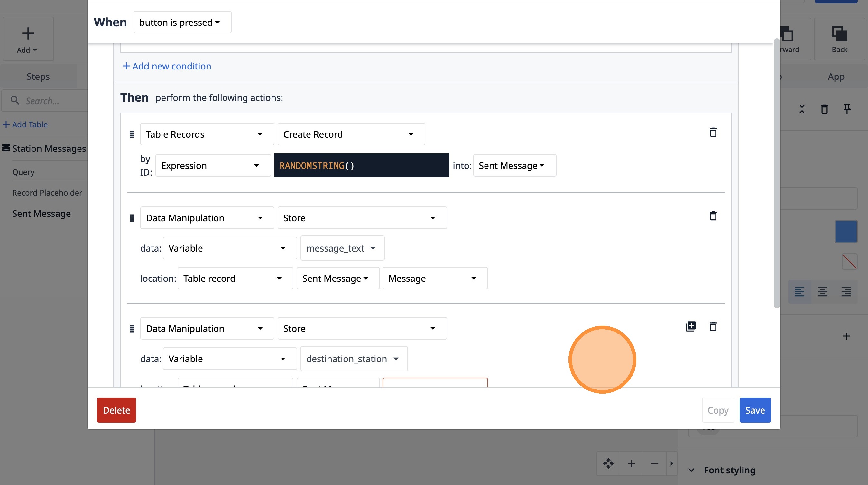868x485 pixels.
Task: Open the 'button is pressed' trigger dropdown
Action: pyautogui.click(x=182, y=22)
